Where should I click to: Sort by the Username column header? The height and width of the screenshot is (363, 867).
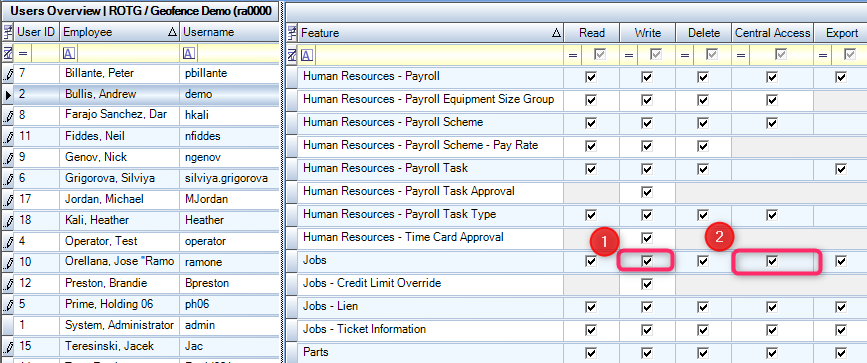coord(229,33)
